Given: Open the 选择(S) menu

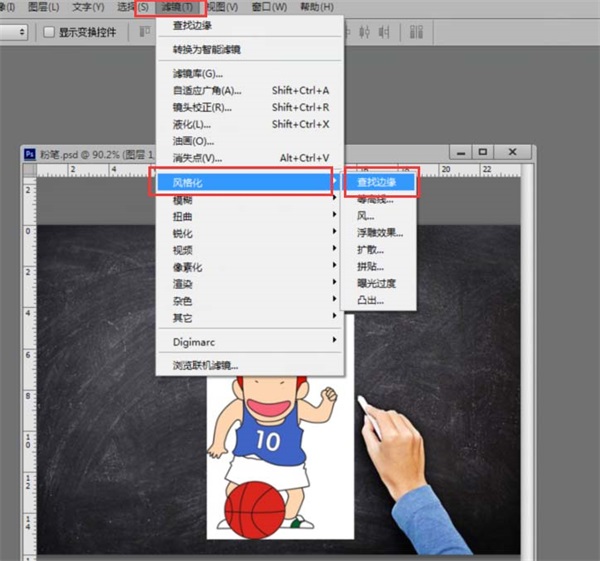Looking at the screenshot, I should coord(133,7).
